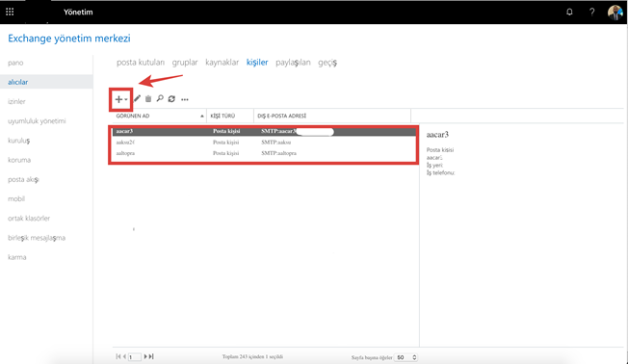Open kuruluş in the left navigation
628x364 pixels.
point(19,141)
